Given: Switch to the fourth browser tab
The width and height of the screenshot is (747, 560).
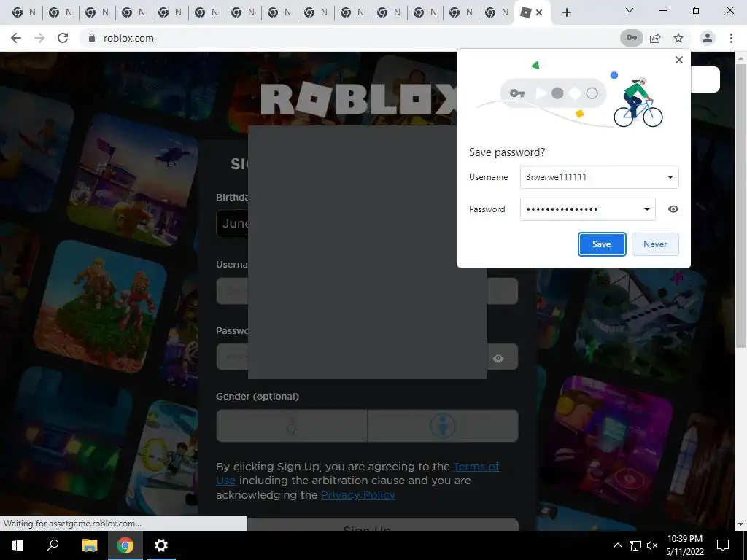Looking at the screenshot, I should [133, 12].
